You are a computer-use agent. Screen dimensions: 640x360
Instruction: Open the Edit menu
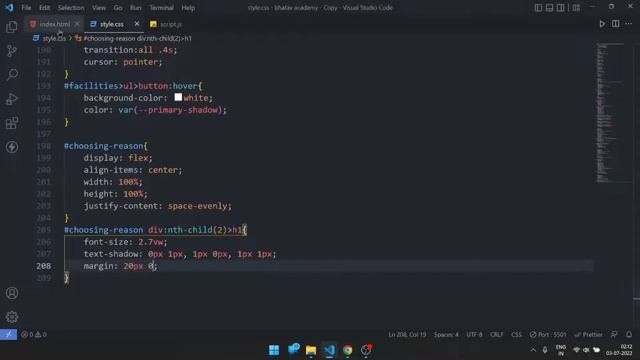pos(44,8)
